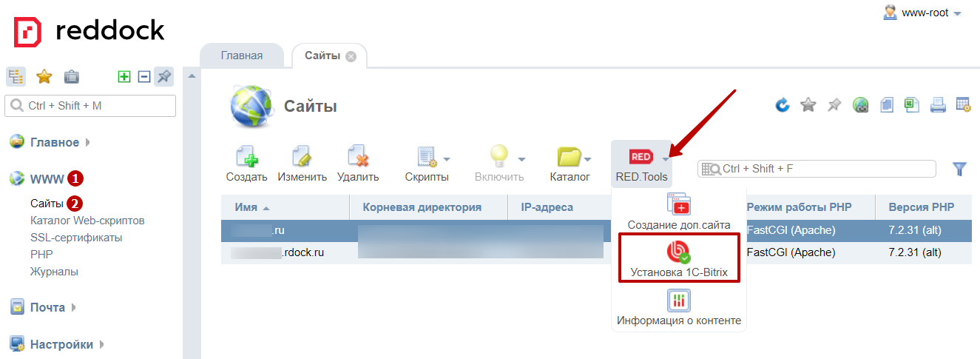Viewport: 980px width, 359px height.
Task: Switch to the Главная tab
Action: click(241, 56)
